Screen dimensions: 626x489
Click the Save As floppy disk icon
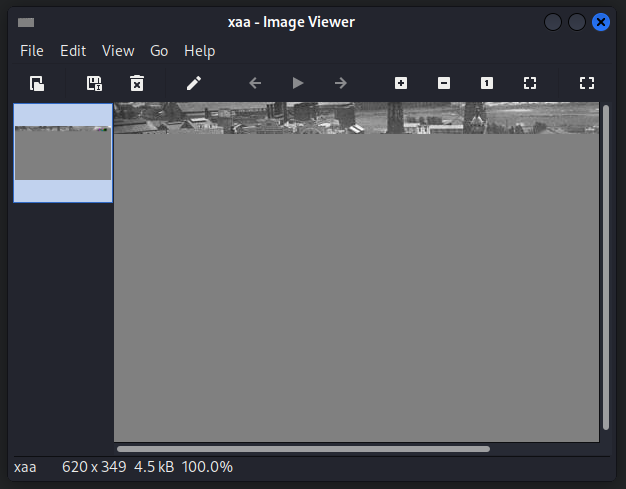pyautogui.click(x=94, y=83)
